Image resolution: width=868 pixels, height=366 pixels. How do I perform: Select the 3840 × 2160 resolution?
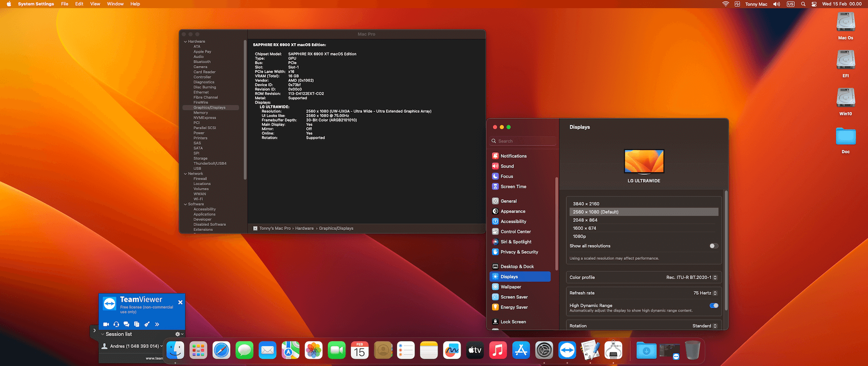[586, 204]
